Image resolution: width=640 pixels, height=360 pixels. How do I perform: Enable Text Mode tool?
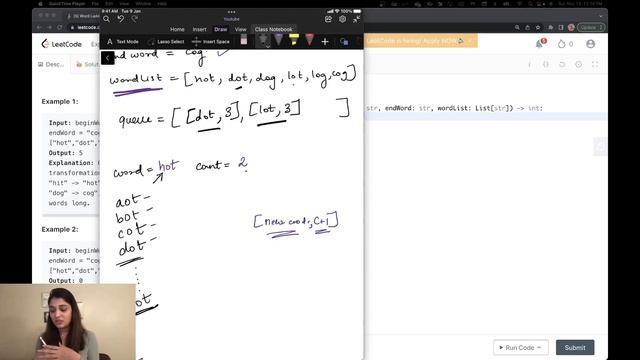tap(122, 42)
